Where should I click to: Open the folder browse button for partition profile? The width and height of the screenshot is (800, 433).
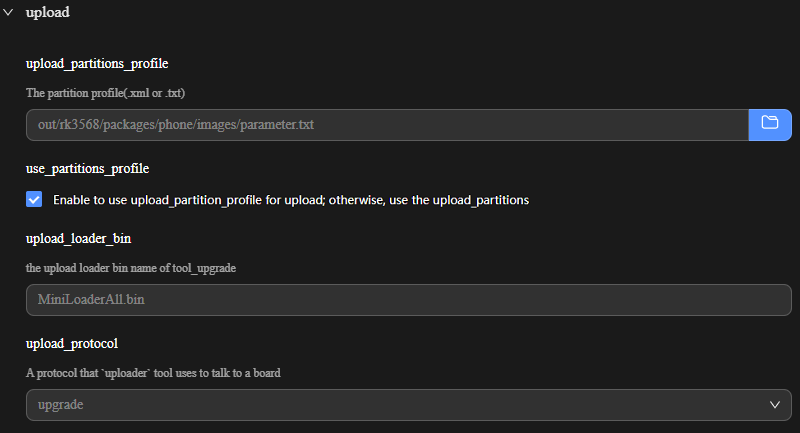[x=770, y=124]
